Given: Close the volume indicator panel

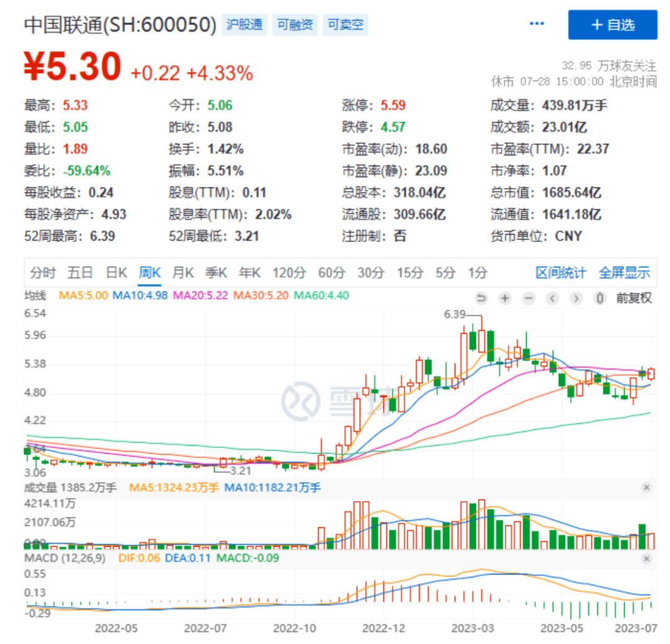Looking at the screenshot, I should (646, 488).
